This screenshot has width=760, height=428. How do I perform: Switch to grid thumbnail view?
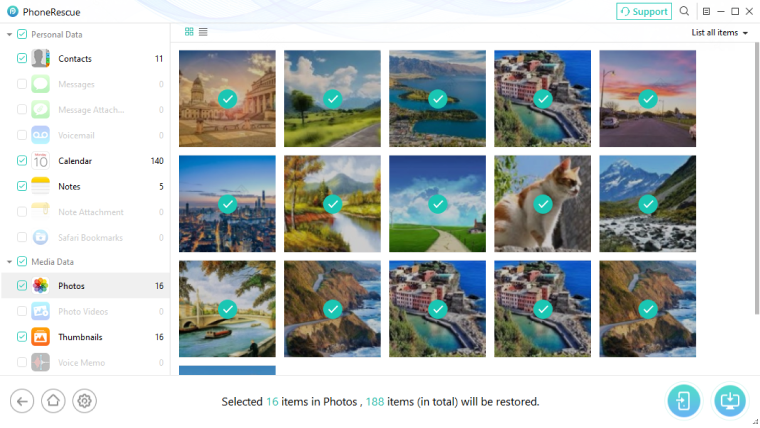pyautogui.click(x=189, y=32)
